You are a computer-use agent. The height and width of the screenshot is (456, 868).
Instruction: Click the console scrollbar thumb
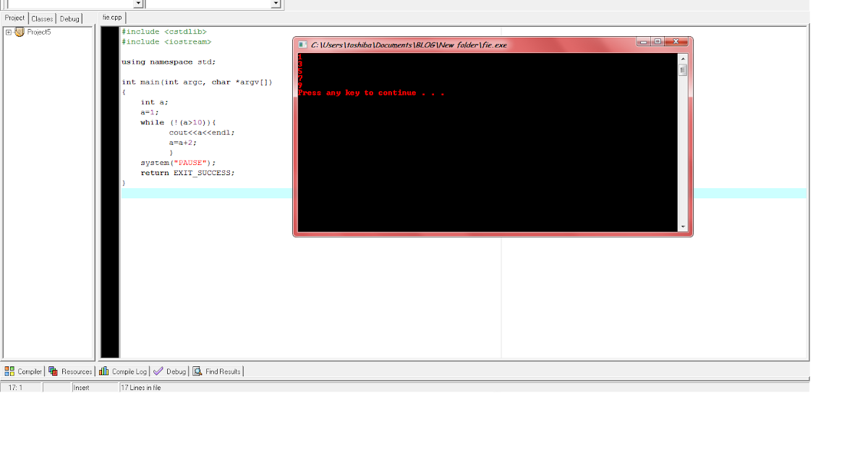coord(683,70)
